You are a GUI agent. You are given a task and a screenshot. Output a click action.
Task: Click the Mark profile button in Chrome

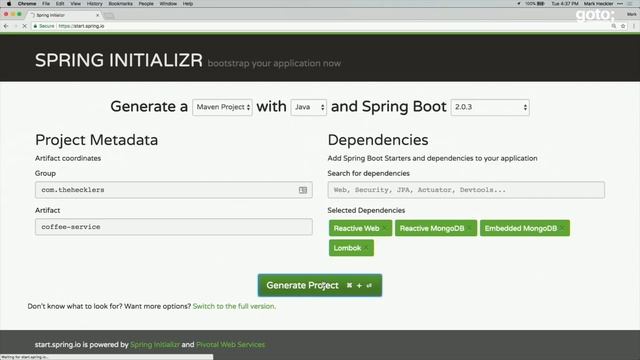(631, 14)
